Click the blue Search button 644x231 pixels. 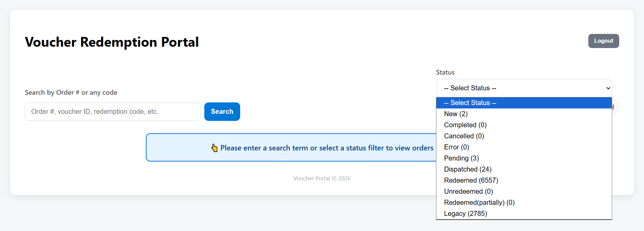[222, 111]
